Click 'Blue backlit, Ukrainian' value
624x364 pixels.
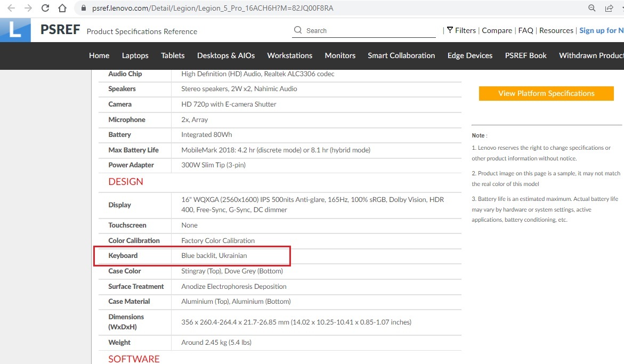[x=214, y=256]
